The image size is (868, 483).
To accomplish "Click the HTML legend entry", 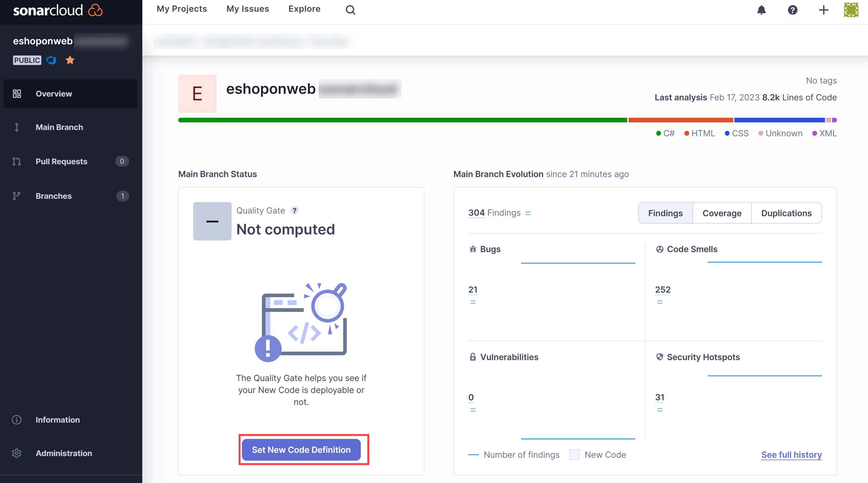I will click(x=699, y=133).
